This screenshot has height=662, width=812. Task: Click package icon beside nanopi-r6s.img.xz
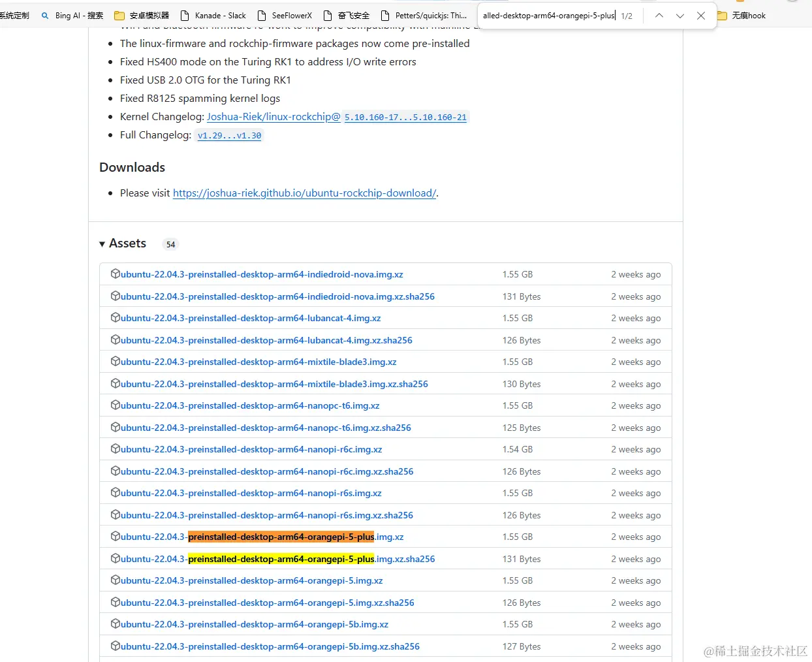pyautogui.click(x=116, y=492)
